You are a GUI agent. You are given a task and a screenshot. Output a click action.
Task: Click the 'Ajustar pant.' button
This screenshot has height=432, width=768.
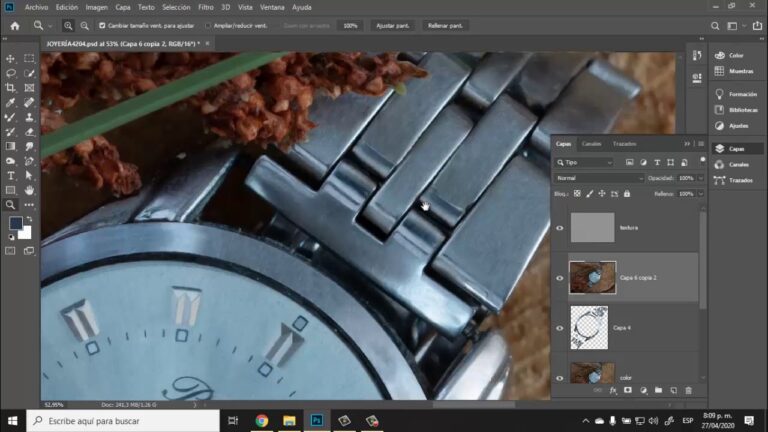pyautogui.click(x=392, y=25)
